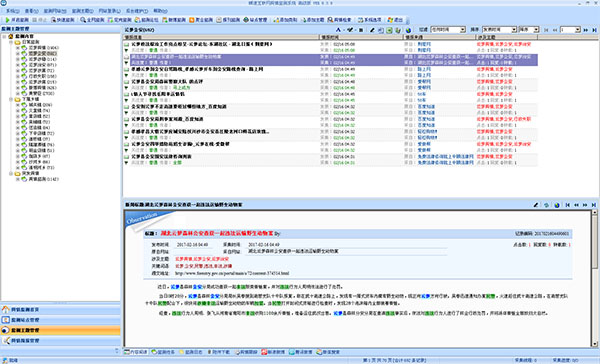600x364 pixels.
Task: Open the 网站登录 menu
Action: [x=109, y=11]
